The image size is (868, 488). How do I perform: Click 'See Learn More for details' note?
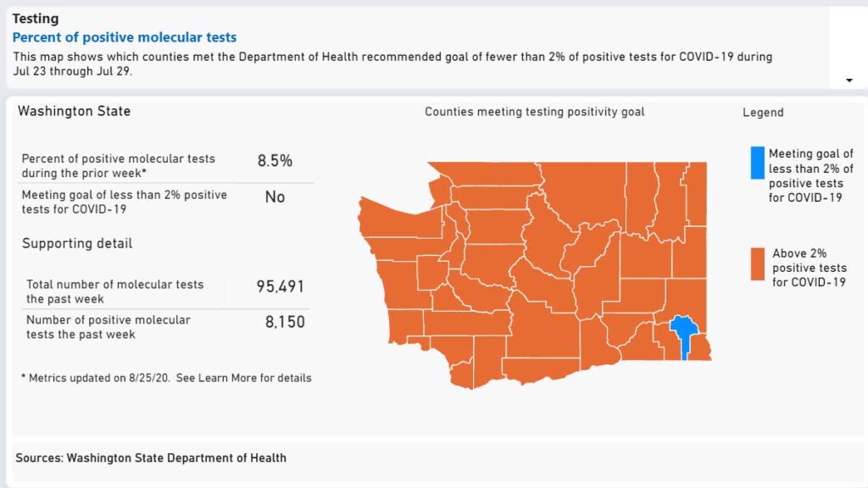[x=243, y=378]
